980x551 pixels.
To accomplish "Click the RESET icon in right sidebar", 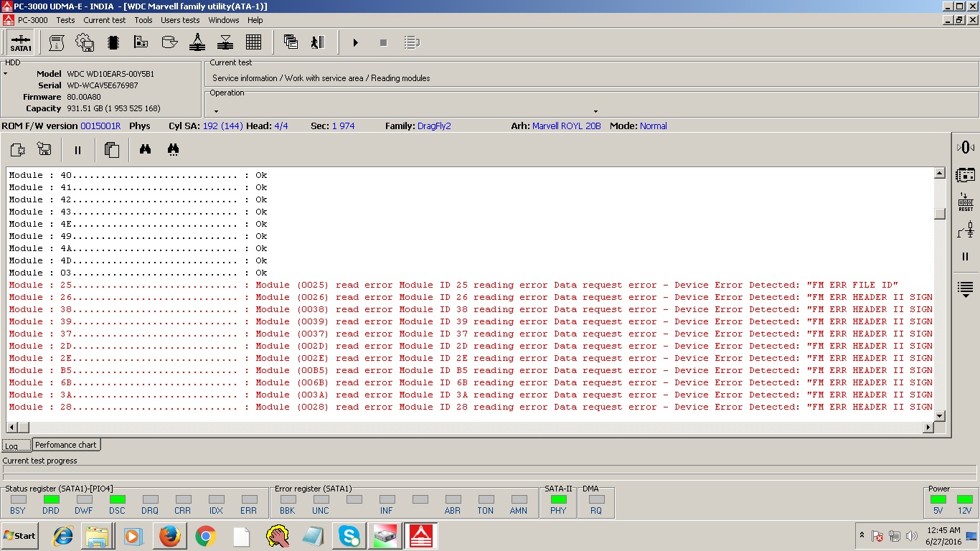I will point(966,202).
